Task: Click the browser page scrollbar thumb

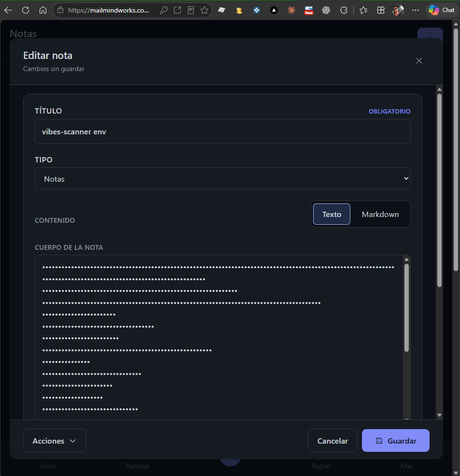Action: point(456,150)
